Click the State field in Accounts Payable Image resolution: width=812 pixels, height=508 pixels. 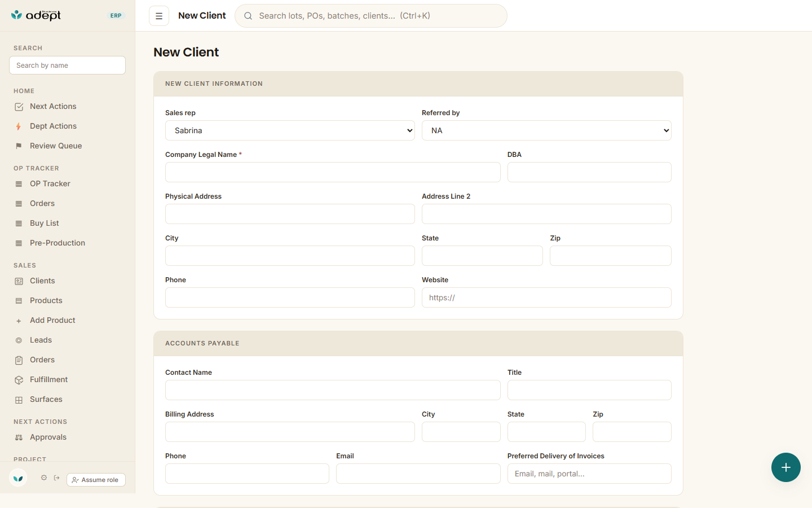pyautogui.click(x=546, y=432)
